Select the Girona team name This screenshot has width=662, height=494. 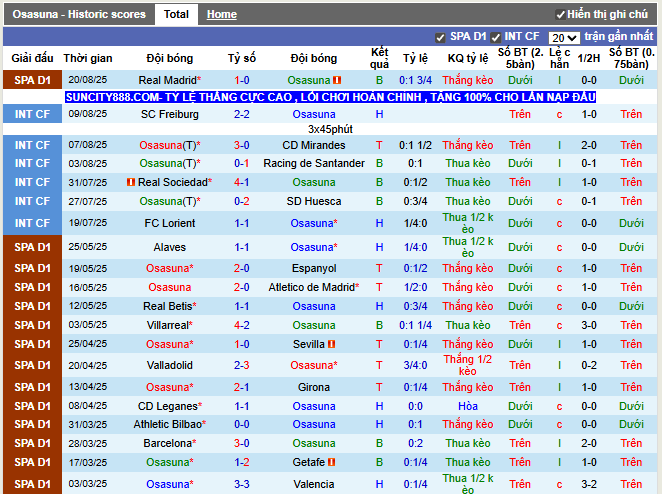pyautogui.click(x=314, y=387)
